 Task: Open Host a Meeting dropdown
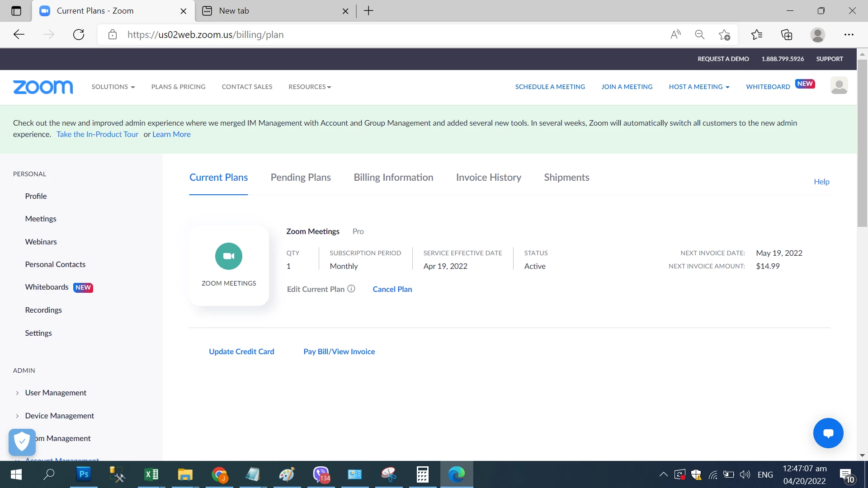699,87
